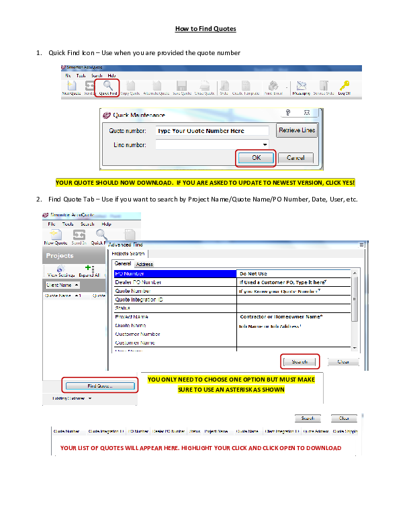Click the Retrieve Lines button

coord(297,130)
